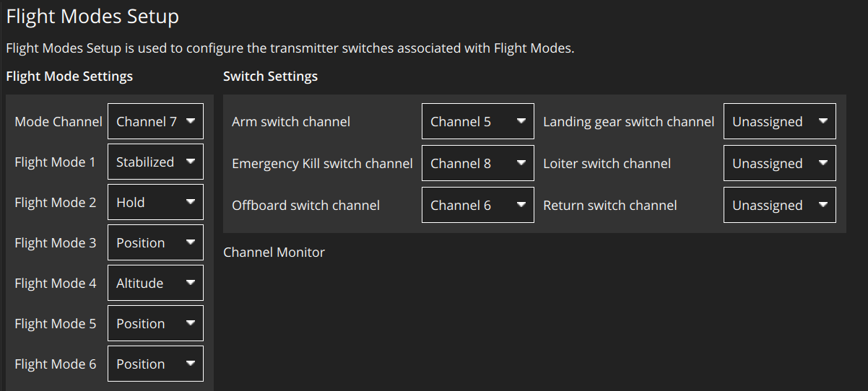
Task: Open Flight Mode 1 Stabilized dropdown
Action: [x=155, y=162]
